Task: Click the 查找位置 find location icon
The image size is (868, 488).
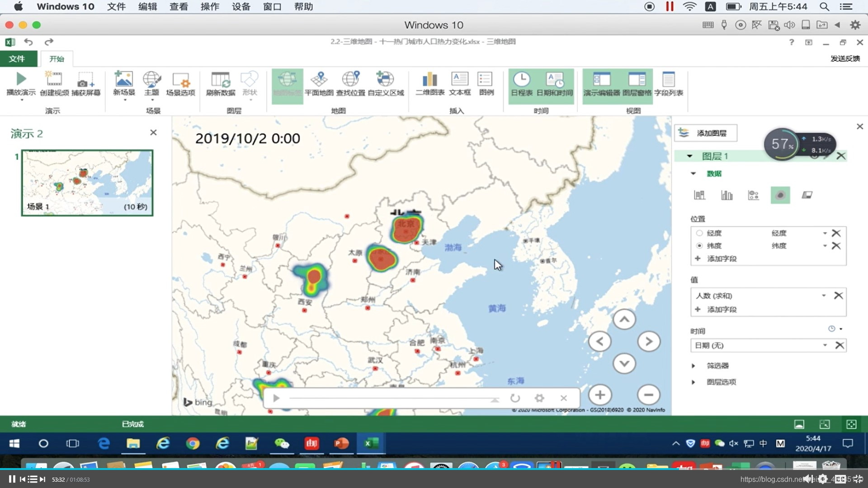Action: [x=350, y=80]
